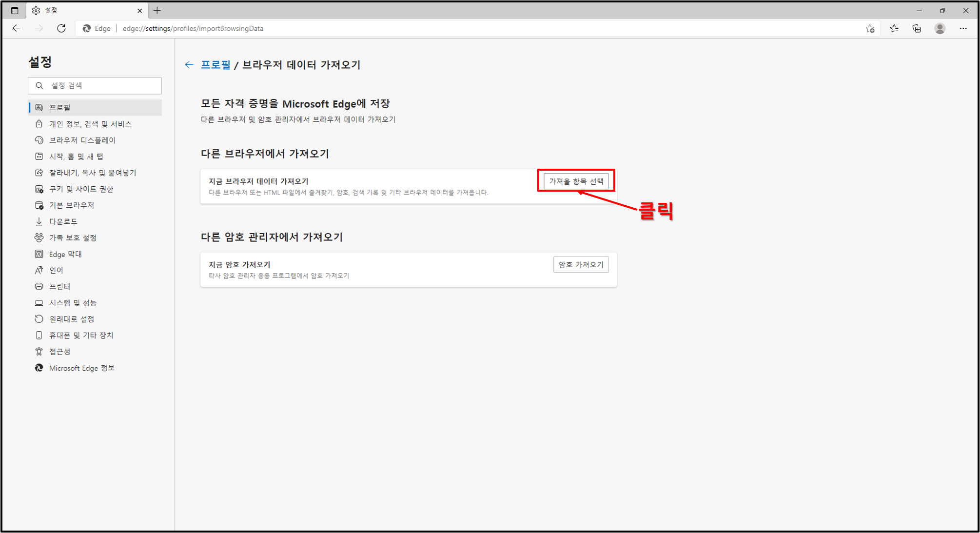Open Edge 막대 settings
This screenshot has width=980, height=533.
[95, 254]
